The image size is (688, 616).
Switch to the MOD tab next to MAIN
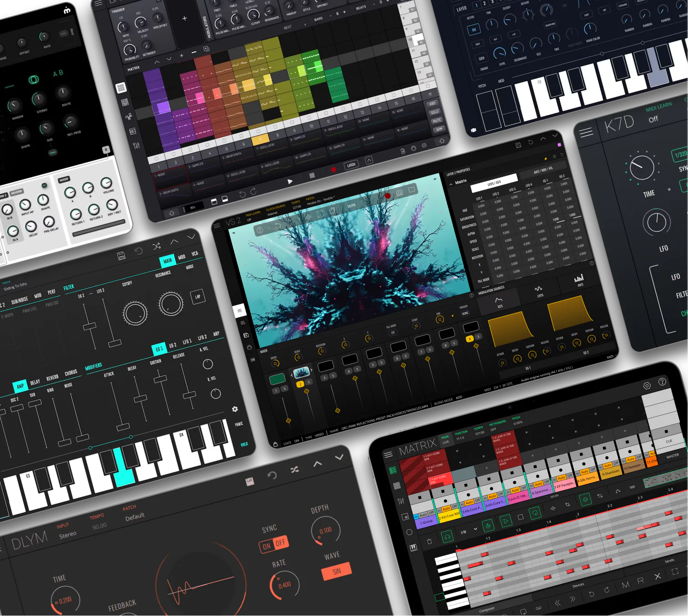[x=182, y=257]
